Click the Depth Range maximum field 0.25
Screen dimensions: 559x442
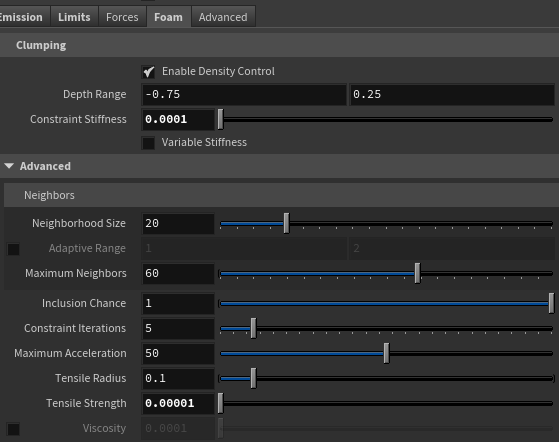(452, 94)
